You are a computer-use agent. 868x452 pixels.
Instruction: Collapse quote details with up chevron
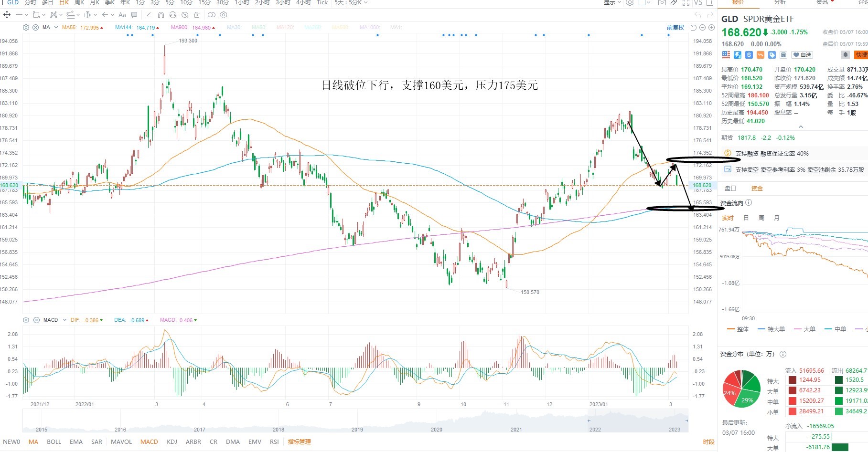(801, 127)
